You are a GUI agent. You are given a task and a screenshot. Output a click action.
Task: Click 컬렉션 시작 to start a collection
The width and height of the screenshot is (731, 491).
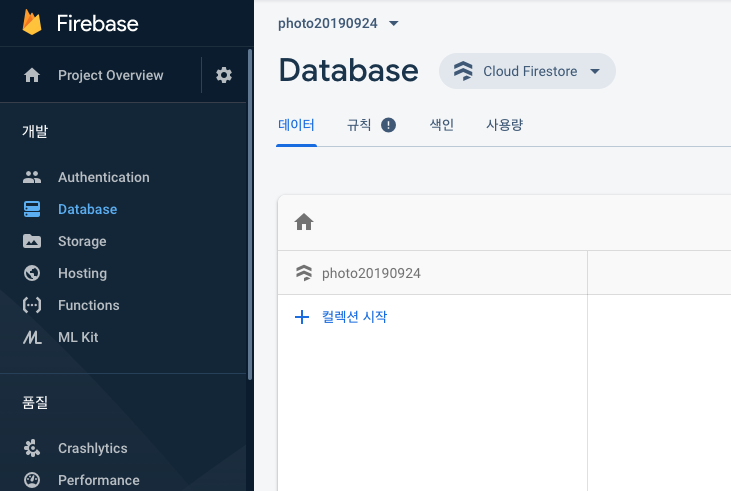[x=354, y=317]
